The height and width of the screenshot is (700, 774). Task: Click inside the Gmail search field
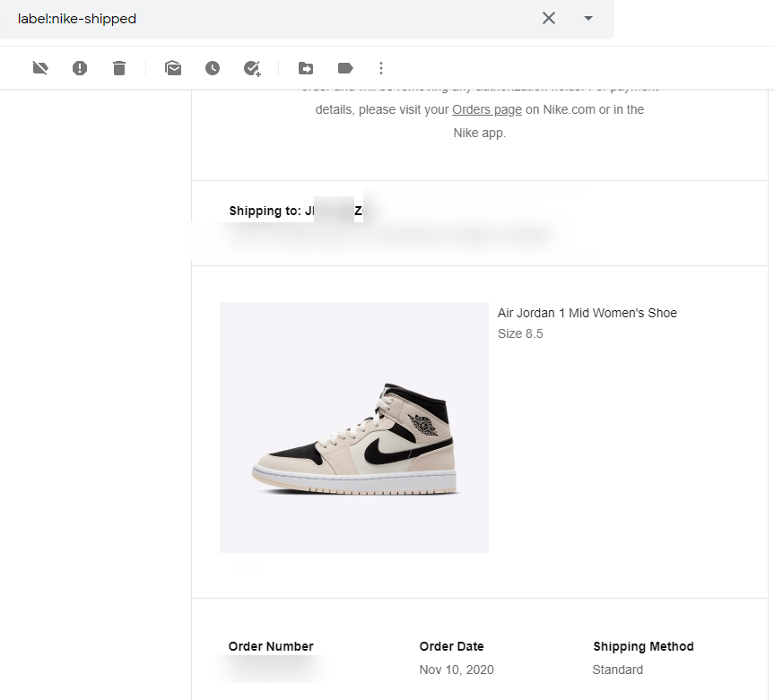pyautogui.click(x=269, y=18)
